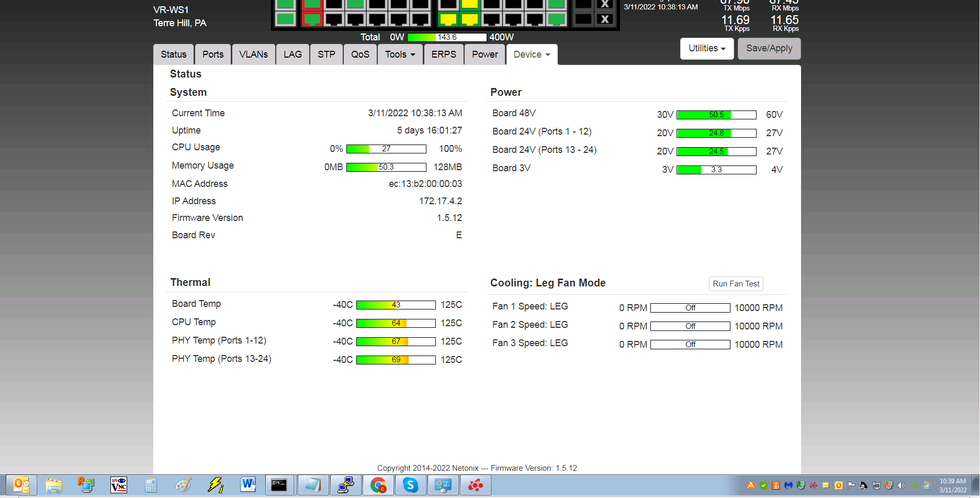Open Outlook from the taskbar
Image resolution: width=980 pixels, height=498 pixels.
click(21, 485)
